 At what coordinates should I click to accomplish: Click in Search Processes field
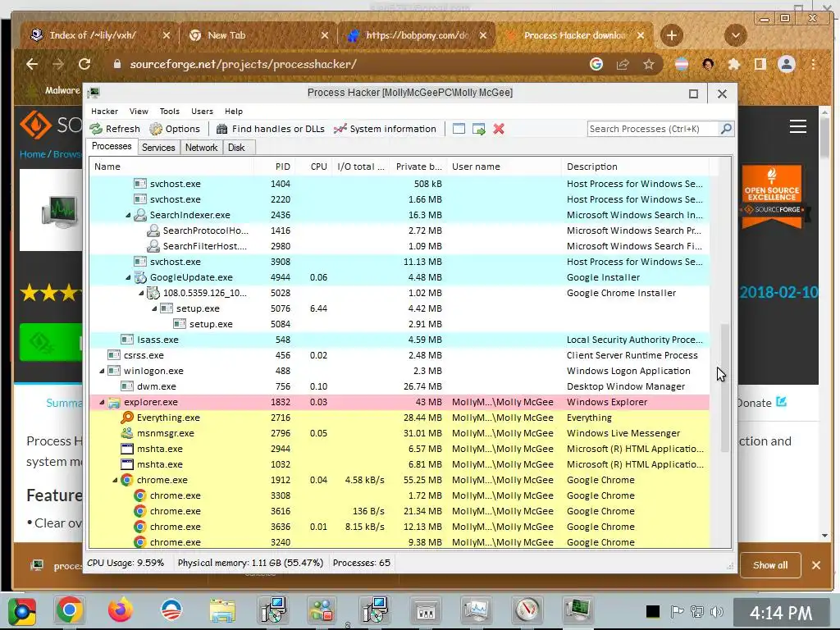coord(652,129)
